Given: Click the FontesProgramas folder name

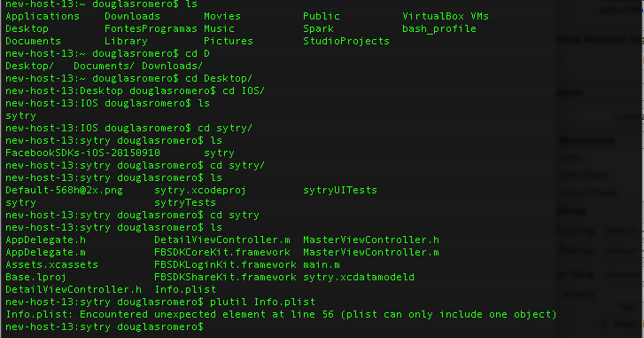Looking at the screenshot, I should 151,28.
